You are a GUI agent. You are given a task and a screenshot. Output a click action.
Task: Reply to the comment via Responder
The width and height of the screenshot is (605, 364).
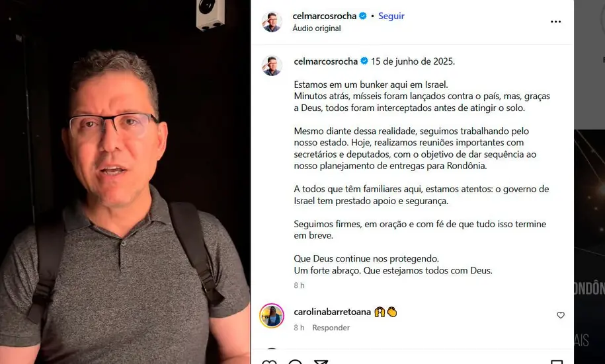331,328
